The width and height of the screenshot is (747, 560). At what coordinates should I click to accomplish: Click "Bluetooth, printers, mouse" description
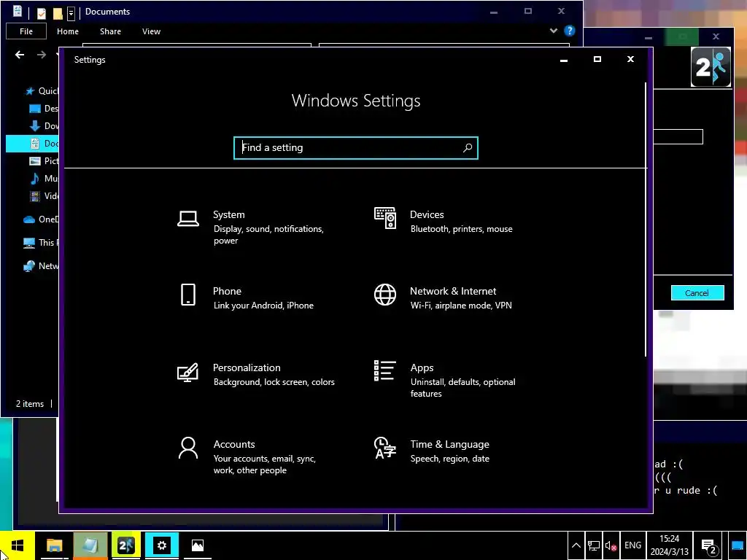click(462, 229)
